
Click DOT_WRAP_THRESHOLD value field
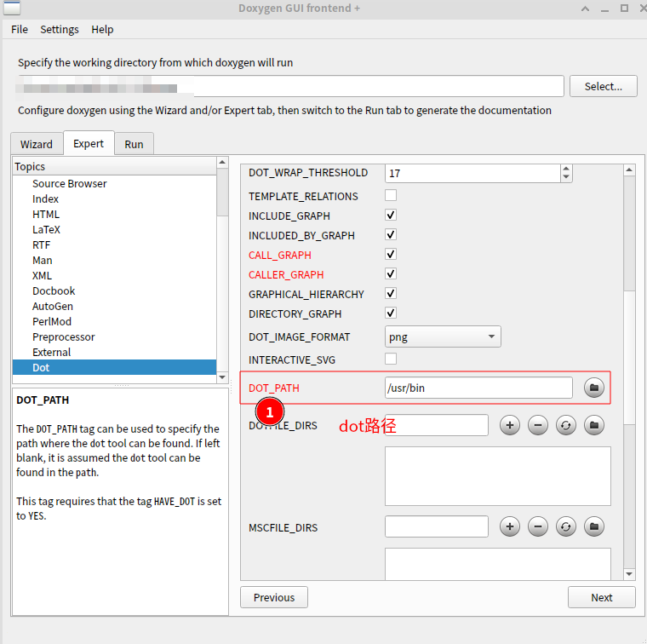pos(472,174)
